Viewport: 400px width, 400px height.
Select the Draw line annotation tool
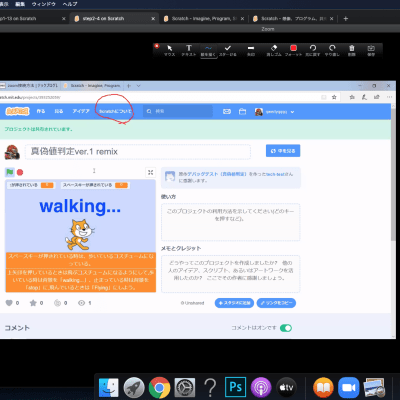(208, 50)
